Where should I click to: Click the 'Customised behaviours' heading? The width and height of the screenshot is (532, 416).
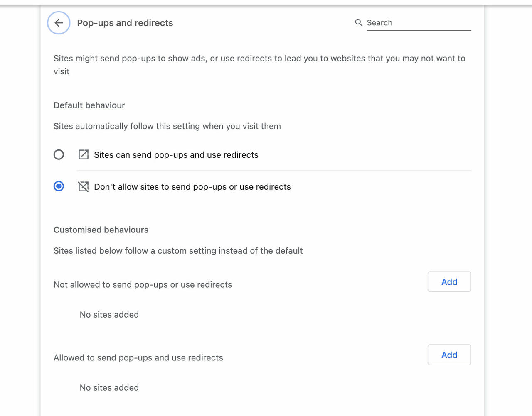101,230
